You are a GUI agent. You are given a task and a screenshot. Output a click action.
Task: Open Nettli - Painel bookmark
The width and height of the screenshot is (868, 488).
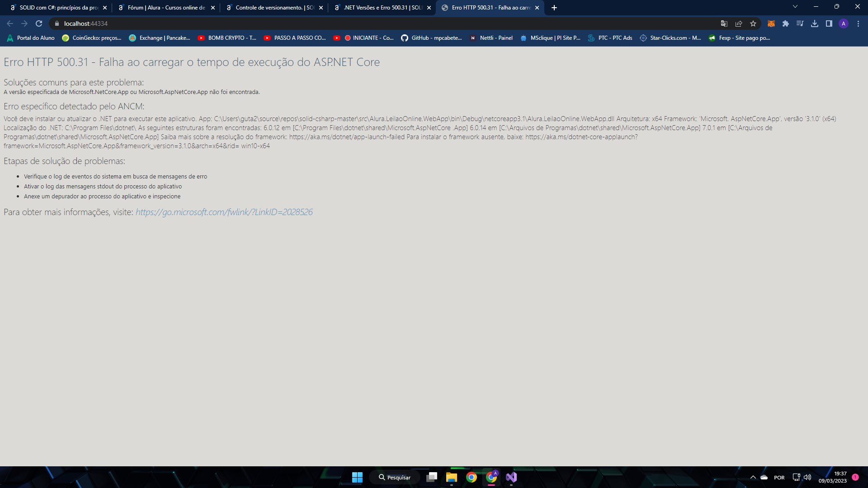pyautogui.click(x=491, y=38)
